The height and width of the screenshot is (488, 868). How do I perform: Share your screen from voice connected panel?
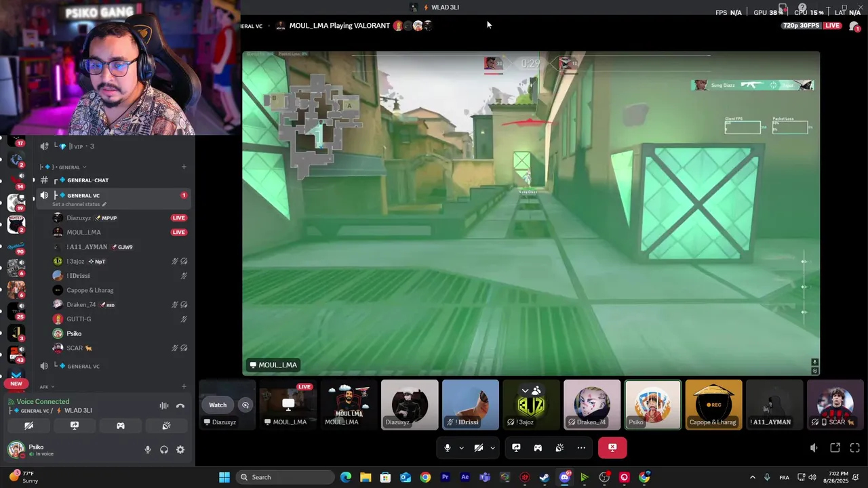click(x=75, y=426)
